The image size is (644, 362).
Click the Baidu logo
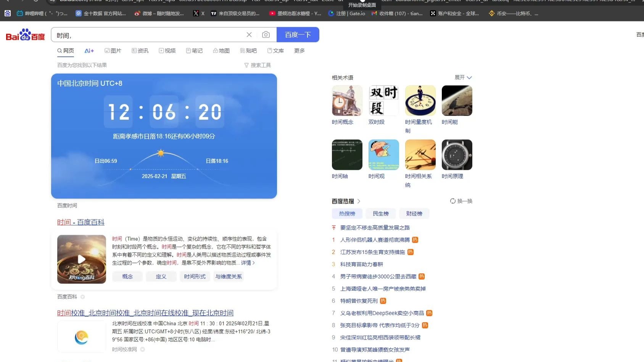(25, 35)
